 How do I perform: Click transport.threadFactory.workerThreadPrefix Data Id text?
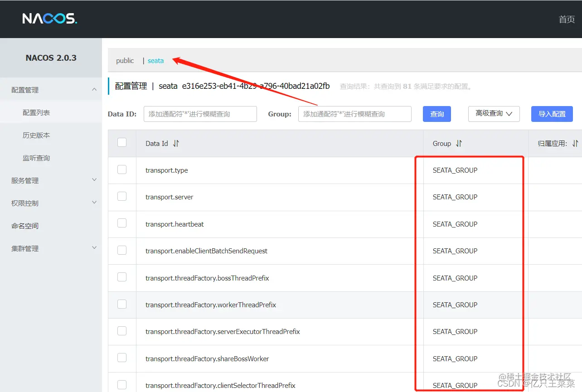[x=211, y=305]
